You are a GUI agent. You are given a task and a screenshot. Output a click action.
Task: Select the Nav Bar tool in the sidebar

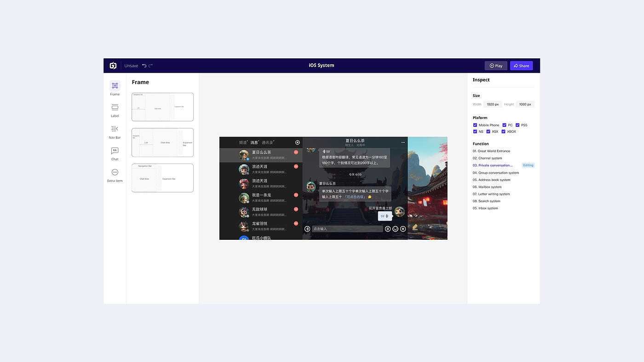[115, 131]
